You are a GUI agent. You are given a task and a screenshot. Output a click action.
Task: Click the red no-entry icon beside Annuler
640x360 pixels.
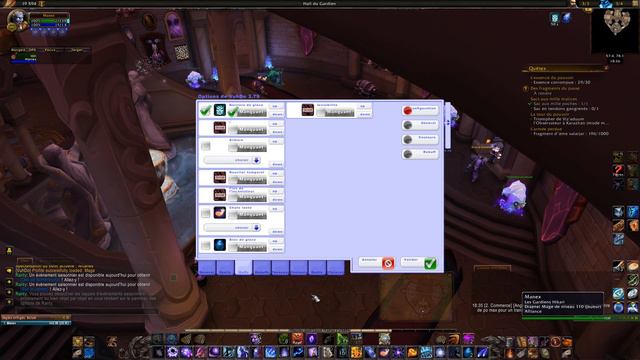tap(388, 263)
